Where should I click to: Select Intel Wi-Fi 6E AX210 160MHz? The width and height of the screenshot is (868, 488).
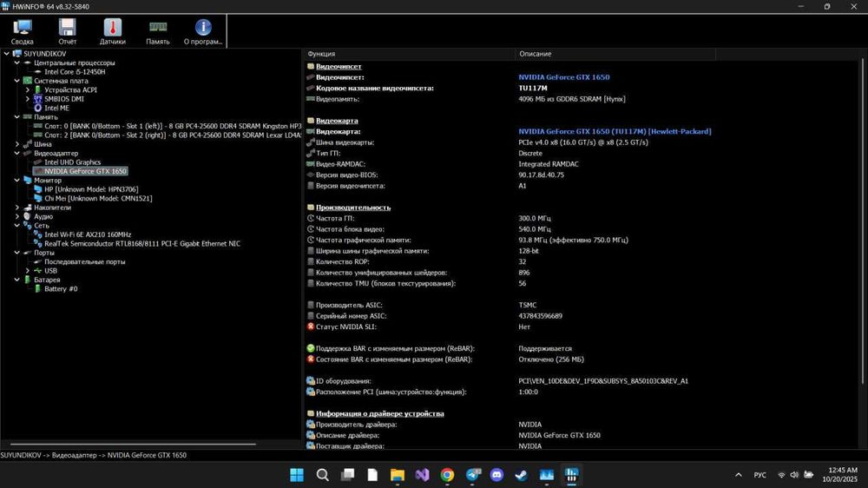tap(88, 234)
